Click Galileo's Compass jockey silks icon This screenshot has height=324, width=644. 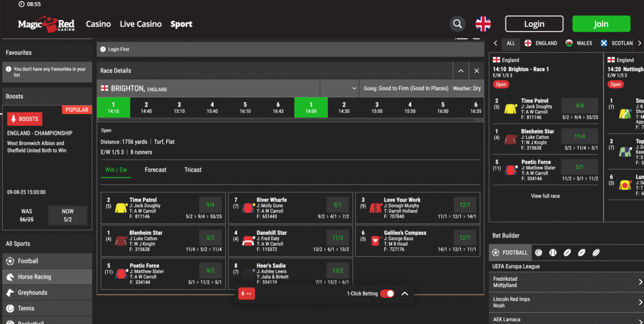[x=376, y=241]
